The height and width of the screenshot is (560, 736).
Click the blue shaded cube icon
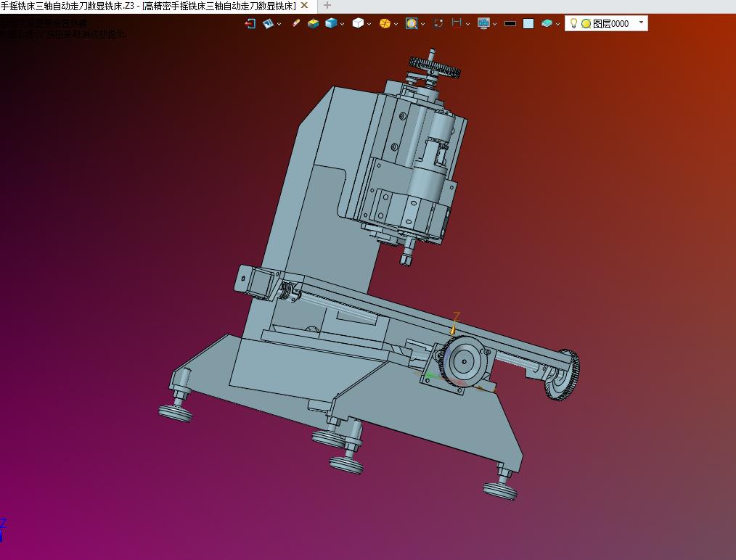[332, 23]
